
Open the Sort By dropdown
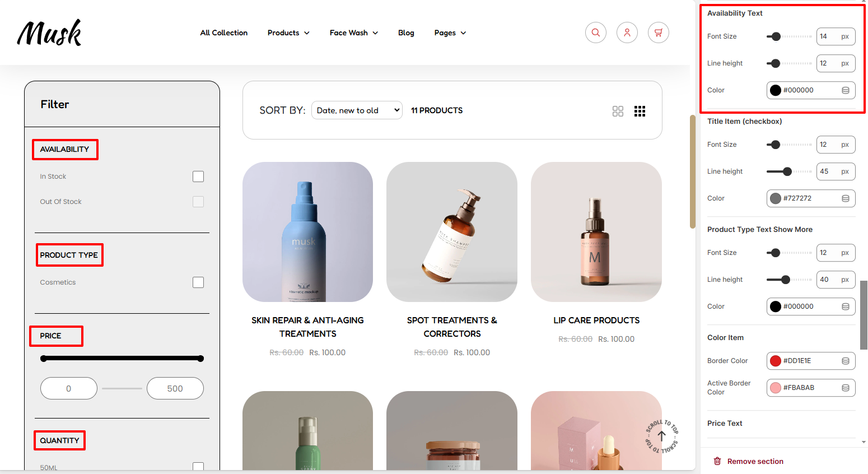357,110
